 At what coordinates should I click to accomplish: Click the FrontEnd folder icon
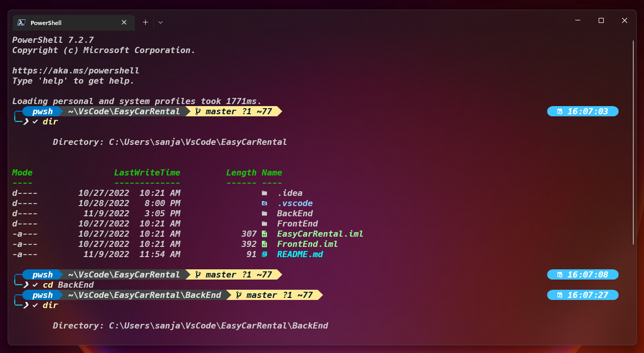(x=264, y=223)
